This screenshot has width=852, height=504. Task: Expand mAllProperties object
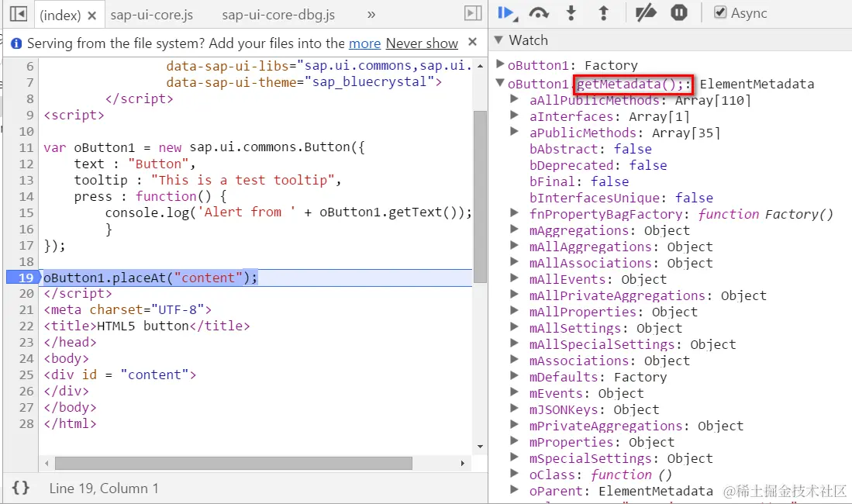(514, 311)
